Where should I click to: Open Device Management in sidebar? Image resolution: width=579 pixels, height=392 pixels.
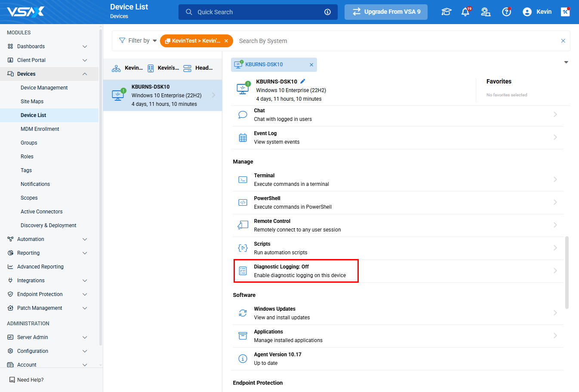pos(44,88)
